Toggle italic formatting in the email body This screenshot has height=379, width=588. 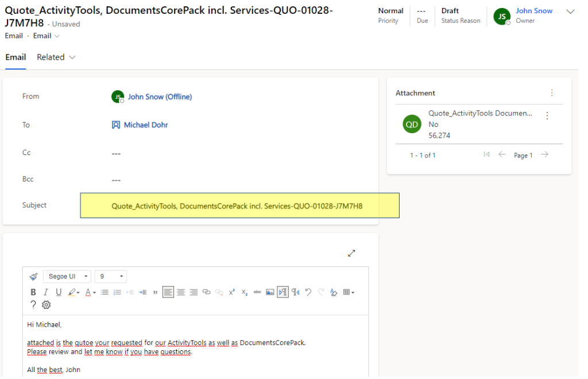(45, 292)
